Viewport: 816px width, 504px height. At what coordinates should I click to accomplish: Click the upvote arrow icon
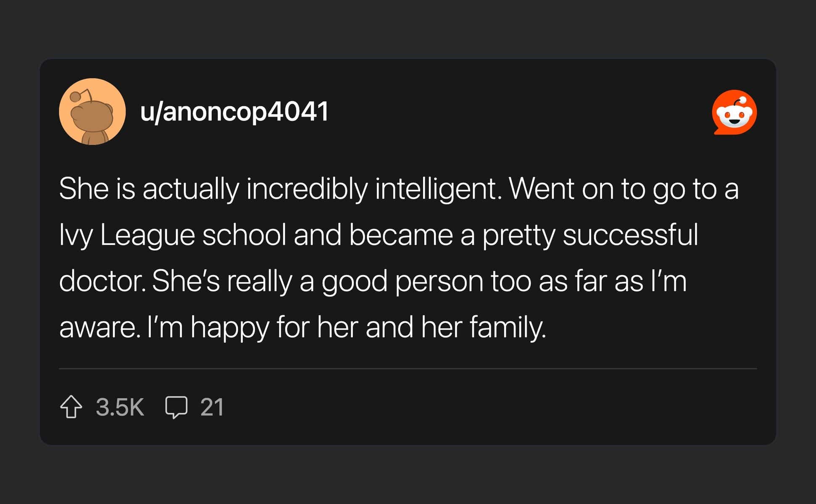tap(71, 407)
